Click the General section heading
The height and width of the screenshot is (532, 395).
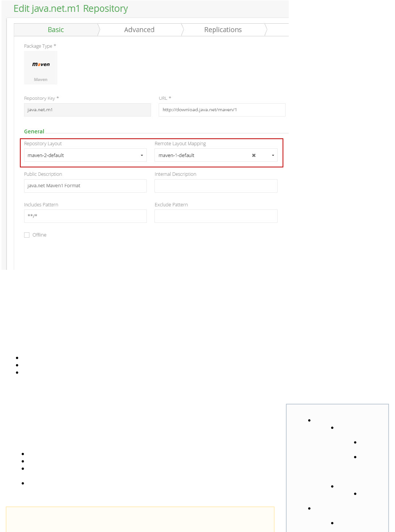34,131
